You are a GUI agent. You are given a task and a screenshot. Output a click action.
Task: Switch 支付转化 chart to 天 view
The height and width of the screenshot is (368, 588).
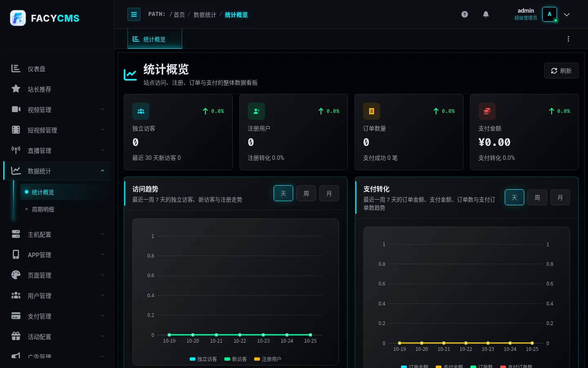point(514,197)
